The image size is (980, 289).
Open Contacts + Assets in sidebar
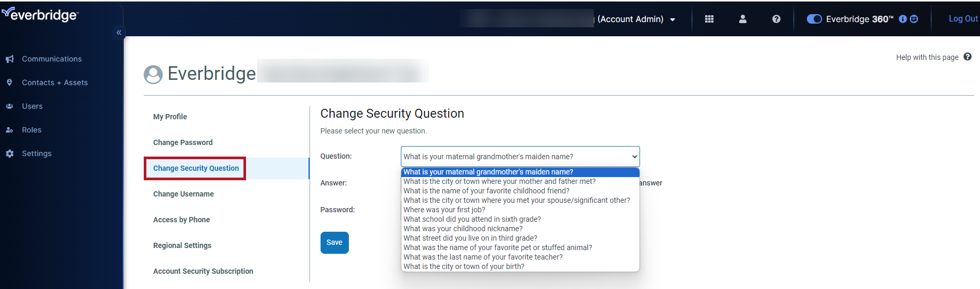[55, 82]
